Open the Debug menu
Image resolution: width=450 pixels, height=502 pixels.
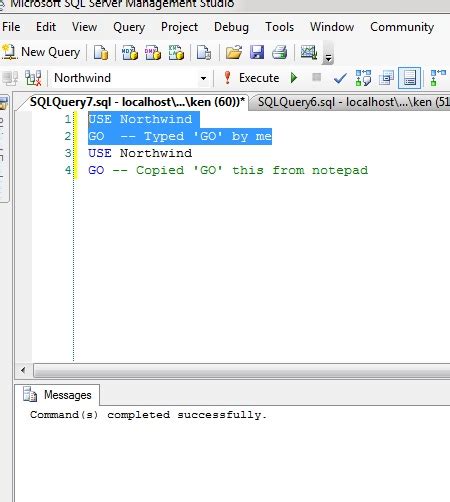tap(231, 27)
